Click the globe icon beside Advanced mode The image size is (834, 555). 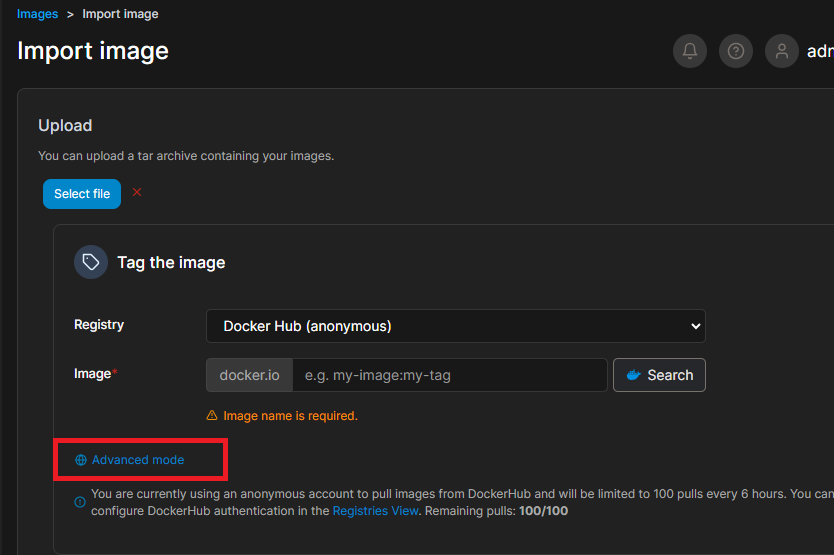click(x=81, y=460)
